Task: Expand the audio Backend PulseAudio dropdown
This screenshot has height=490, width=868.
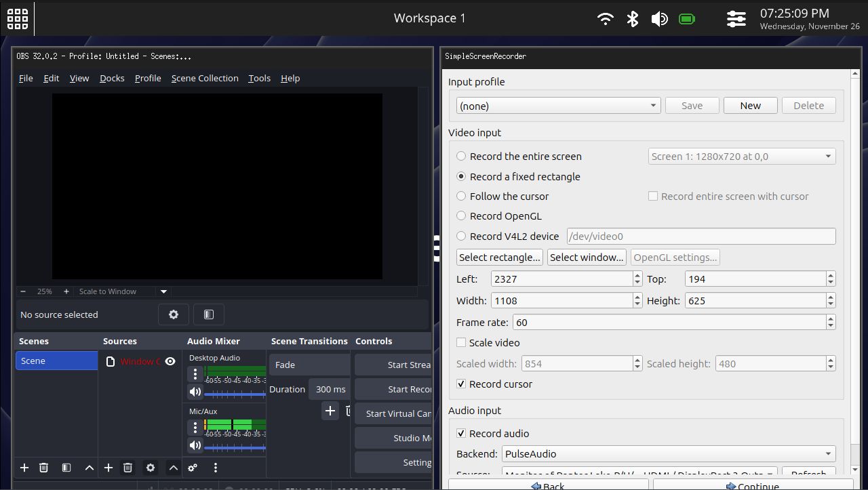Action: coord(669,454)
